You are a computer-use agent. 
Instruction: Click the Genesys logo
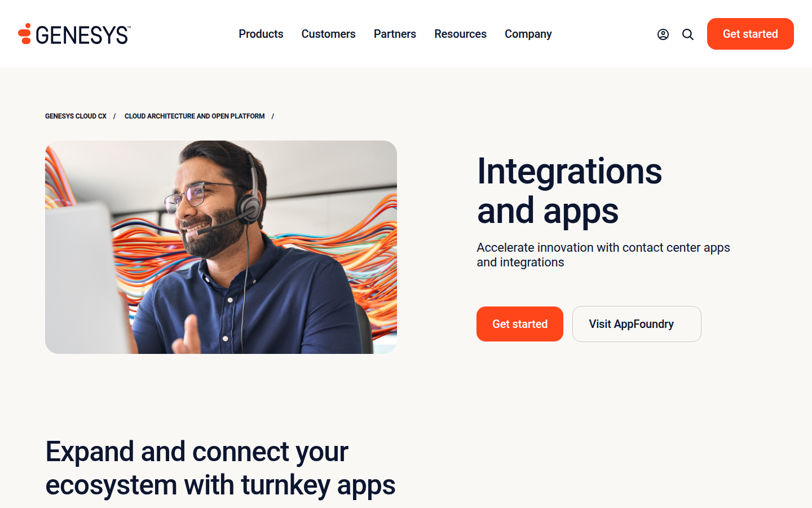(74, 34)
